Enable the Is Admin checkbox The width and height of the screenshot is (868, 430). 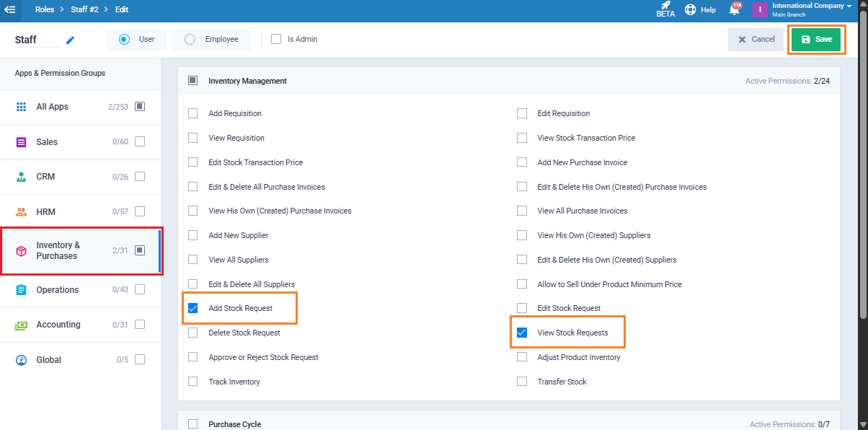point(276,39)
